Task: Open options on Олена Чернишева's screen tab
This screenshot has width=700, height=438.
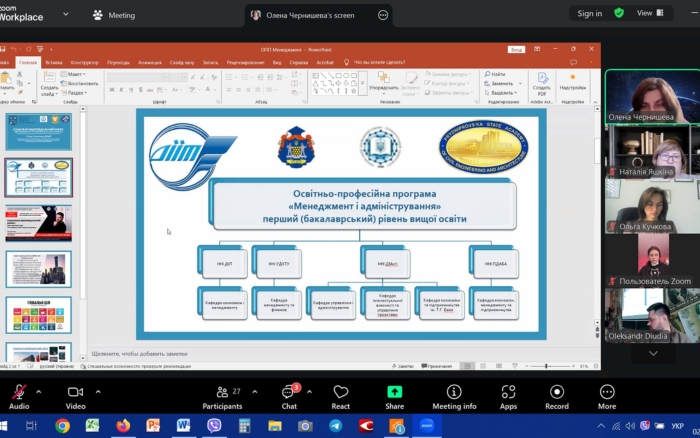Action: click(x=383, y=15)
